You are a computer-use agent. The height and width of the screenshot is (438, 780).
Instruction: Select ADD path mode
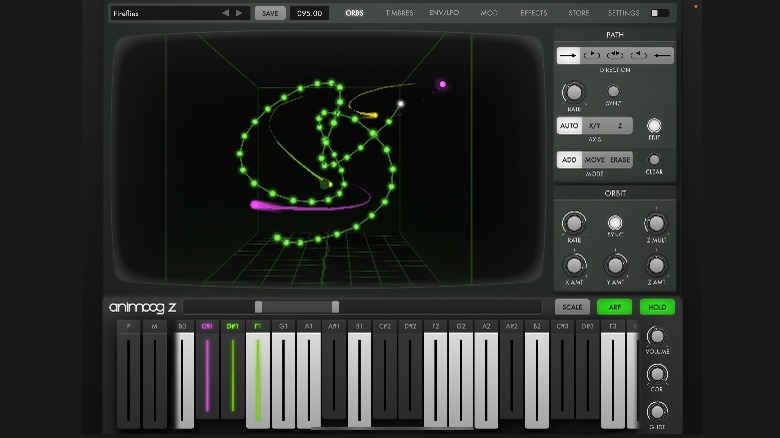click(569, 160)
